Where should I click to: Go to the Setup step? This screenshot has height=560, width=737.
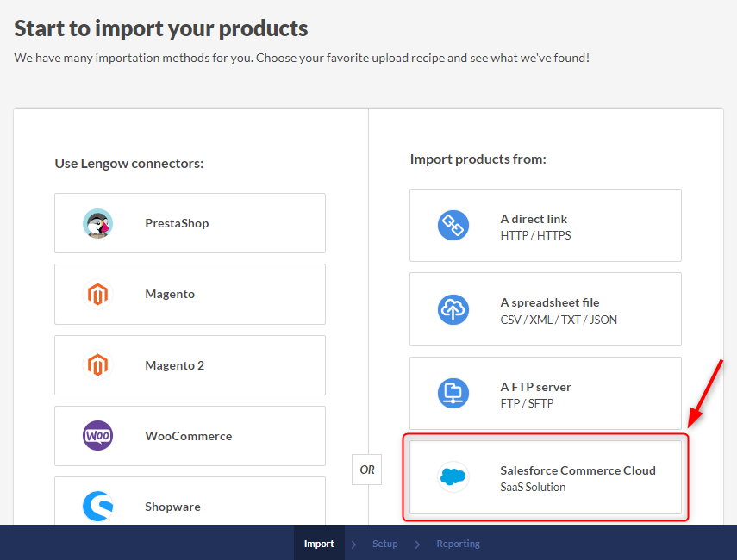point(385,544)
